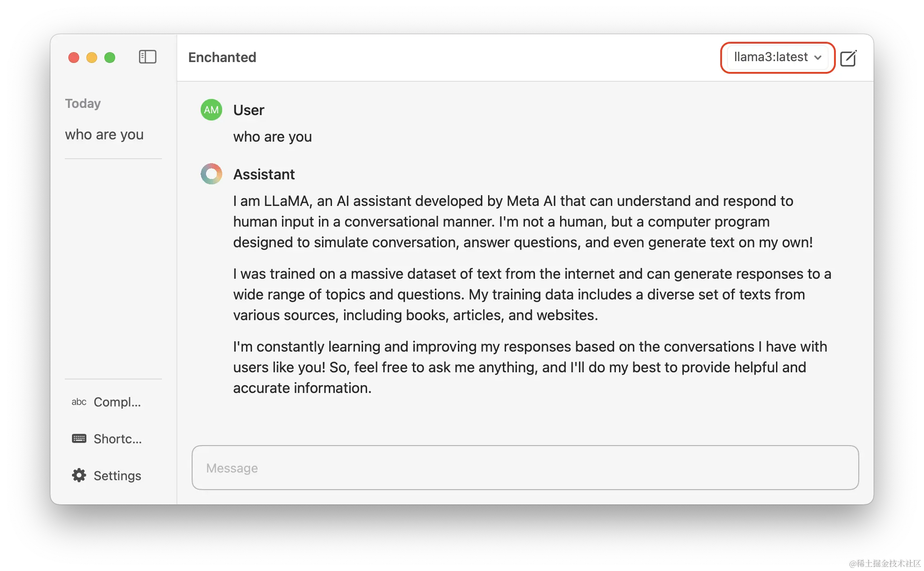Toggle the sidebar visibility icon
The height and width of the screenshot is (571, 924).
(147, 57)
